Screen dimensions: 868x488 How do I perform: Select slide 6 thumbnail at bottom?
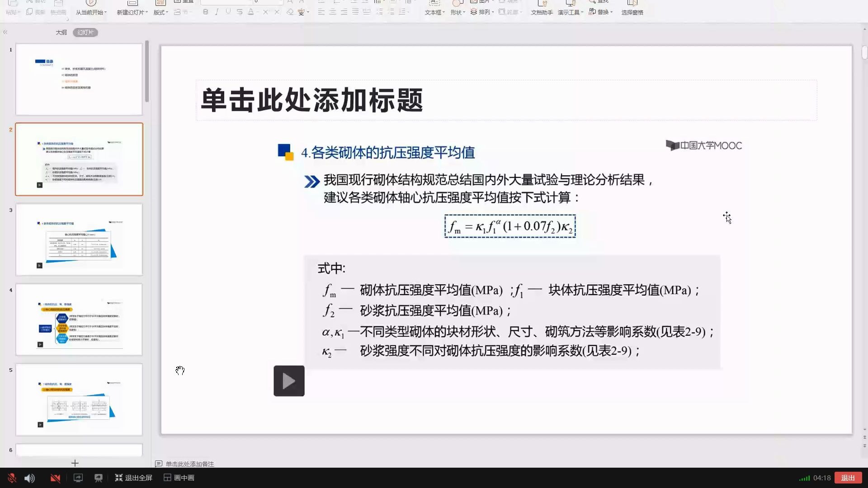79,450
